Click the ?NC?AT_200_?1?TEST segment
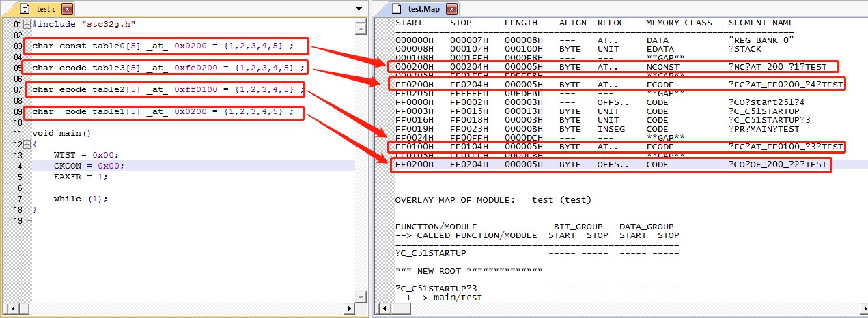This screenshot has width=868, height=318. (778, 67)
